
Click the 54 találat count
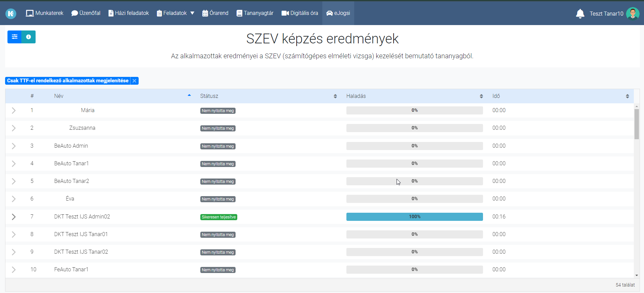625,285
